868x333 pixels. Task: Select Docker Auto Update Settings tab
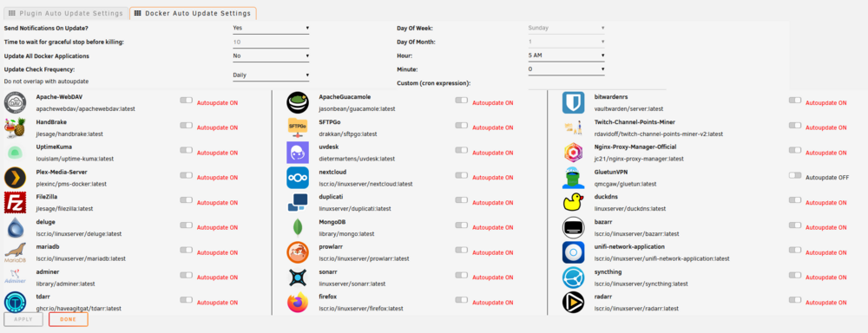(x=194, y=13)
